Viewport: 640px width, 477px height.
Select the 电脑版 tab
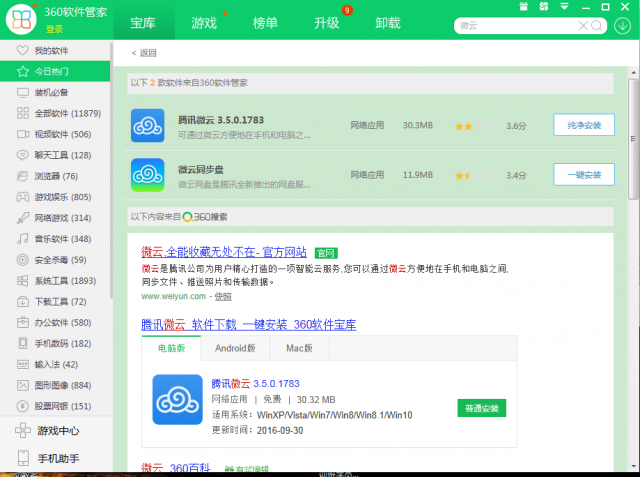point(171,348)
